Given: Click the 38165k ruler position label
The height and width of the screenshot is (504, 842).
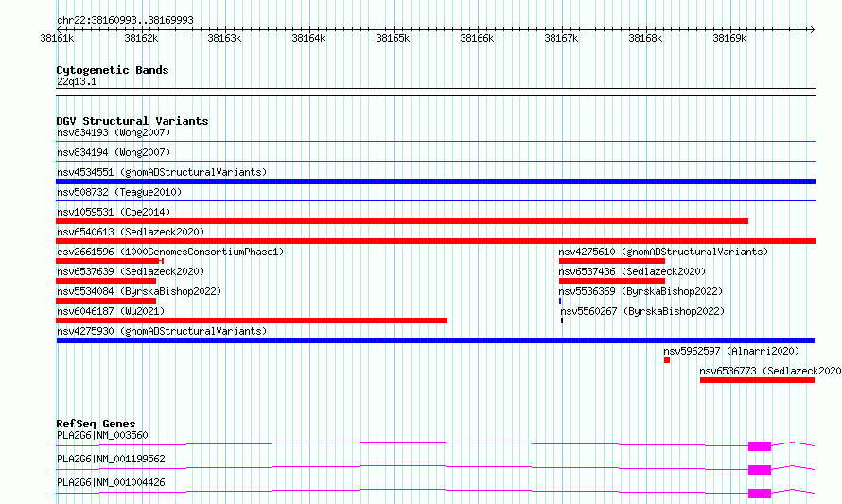Looking at the screenshot, I should point(393,38).
